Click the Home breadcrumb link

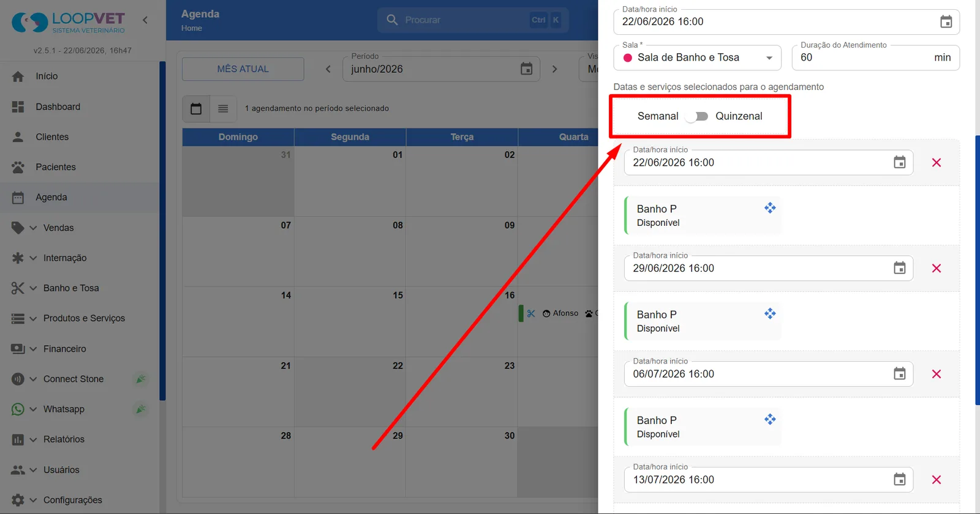pyautogui.click(x=192, y=28)
